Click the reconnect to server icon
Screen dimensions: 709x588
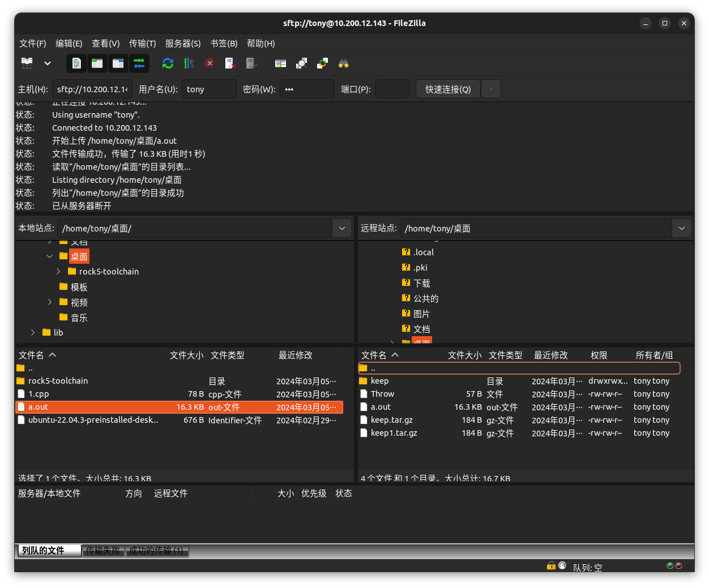point(251,63)
